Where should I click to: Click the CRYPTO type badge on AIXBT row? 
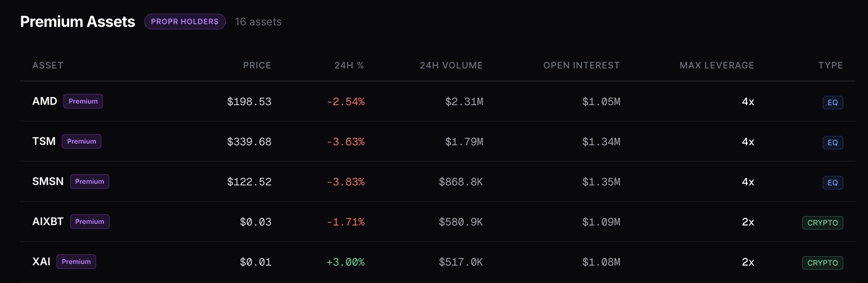pyautogui.click(x=823, y=223)
